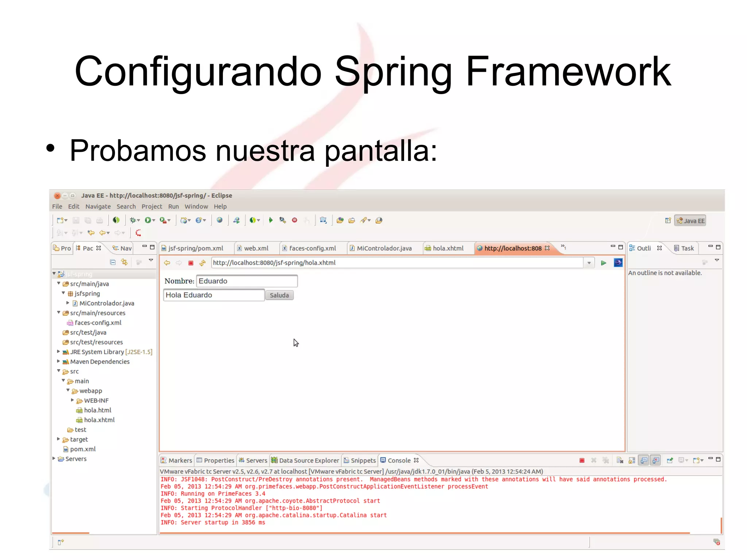This screenshot has height=560, width=747.
Task: Open the URL history dropdown arrow
Action: (589, 263)
